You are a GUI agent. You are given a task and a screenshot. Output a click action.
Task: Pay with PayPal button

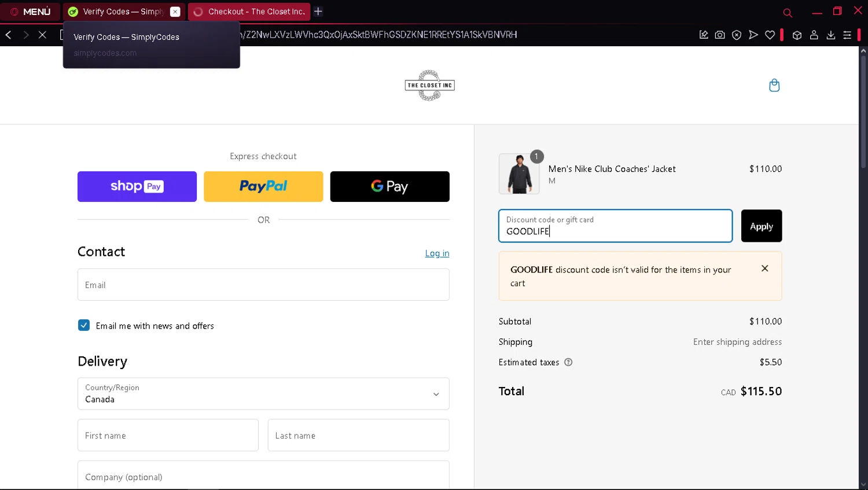(263, 186)
